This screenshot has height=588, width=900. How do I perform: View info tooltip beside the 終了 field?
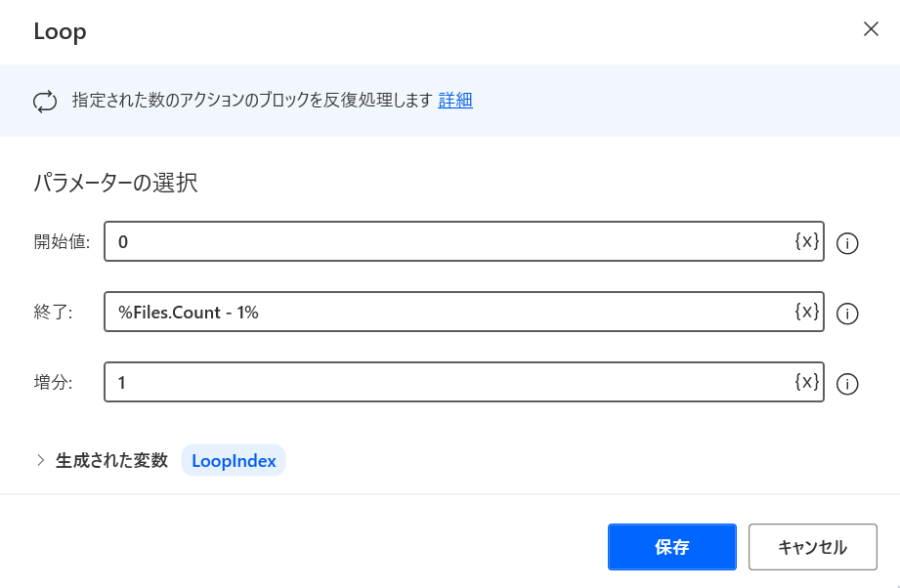click(846, 314)
